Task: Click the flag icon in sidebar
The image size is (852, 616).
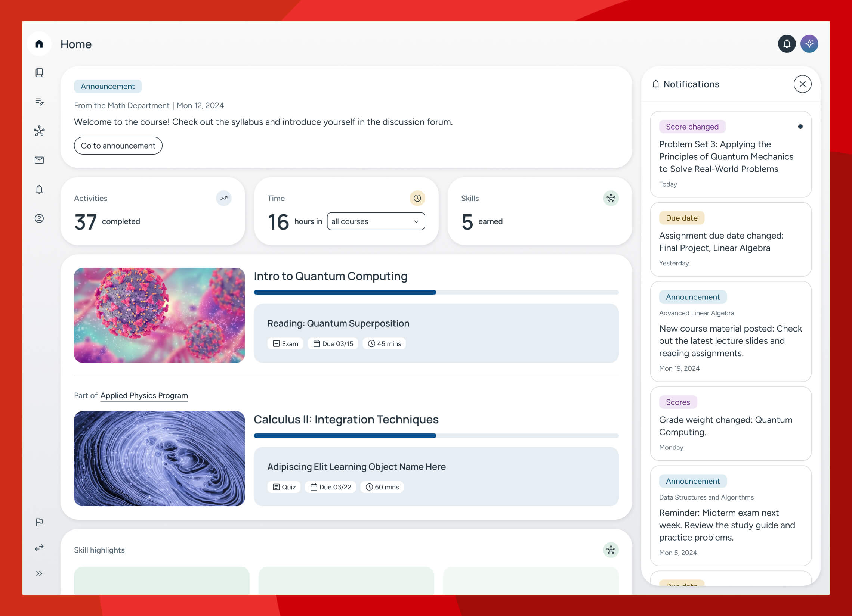Action: [x=39, y=522]
